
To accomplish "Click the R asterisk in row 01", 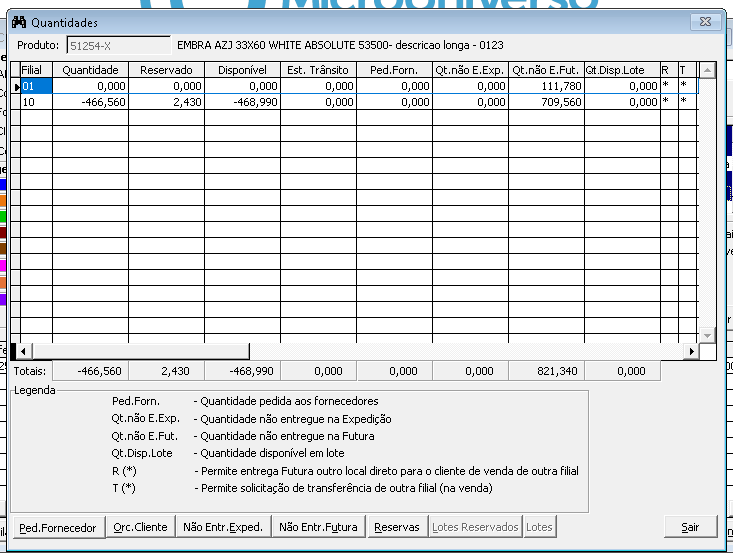I will click(x=666, y=86).
